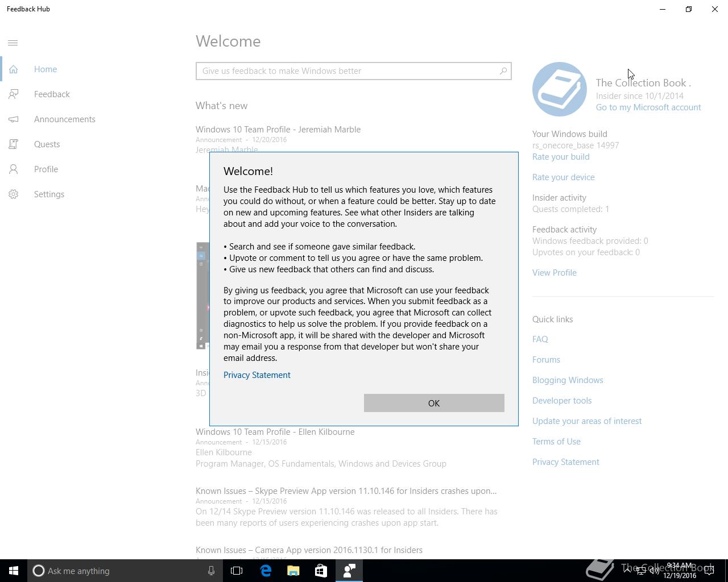
Task: Click Update your areas of interest
Action: click(587, 421)
